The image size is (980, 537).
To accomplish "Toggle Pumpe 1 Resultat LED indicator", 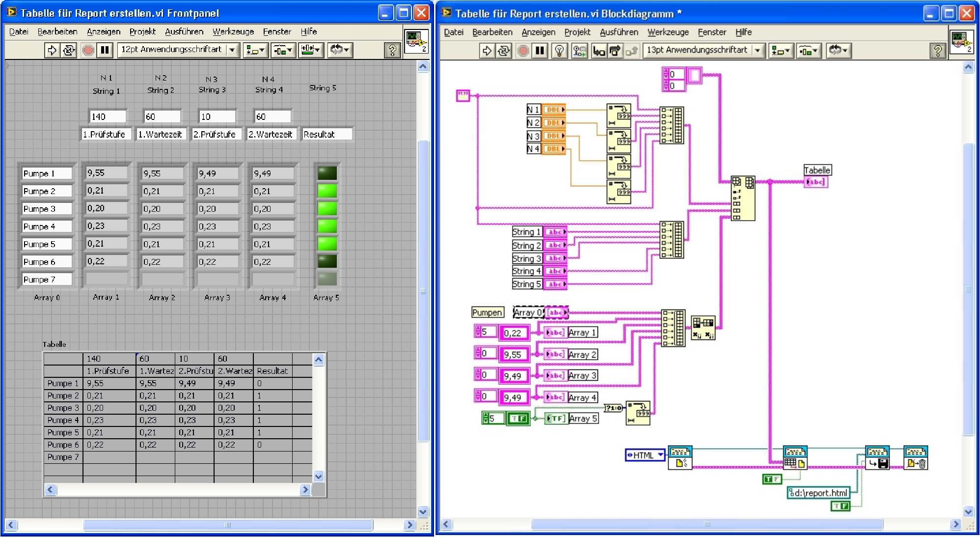I will (327, 173).
